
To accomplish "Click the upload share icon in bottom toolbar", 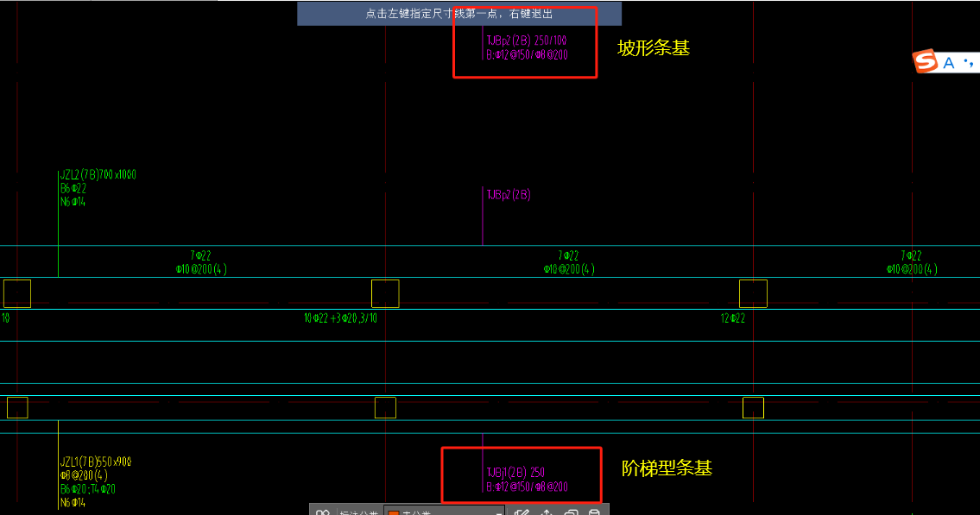I will coord(547,512).
